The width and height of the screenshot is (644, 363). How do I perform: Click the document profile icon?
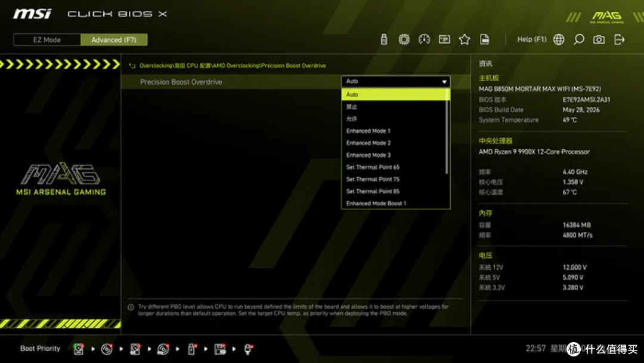tap(485, 39)
